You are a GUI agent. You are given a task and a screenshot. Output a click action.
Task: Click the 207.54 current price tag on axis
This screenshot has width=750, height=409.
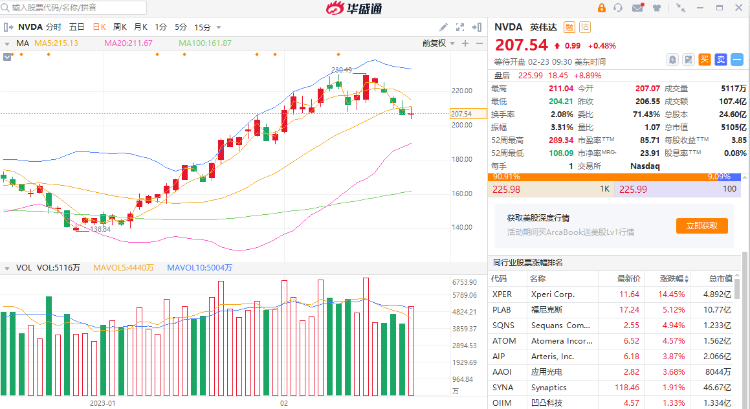(468, 114)
